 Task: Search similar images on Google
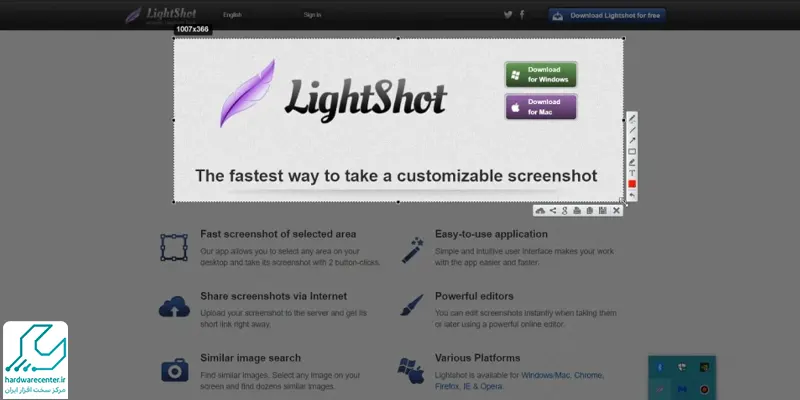565,211
